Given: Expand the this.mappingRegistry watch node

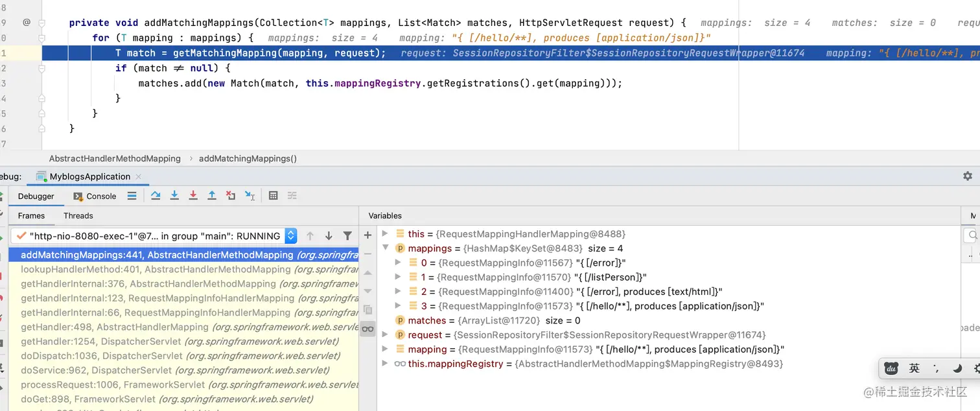Looking at the screenshot, I should (385, 364).
